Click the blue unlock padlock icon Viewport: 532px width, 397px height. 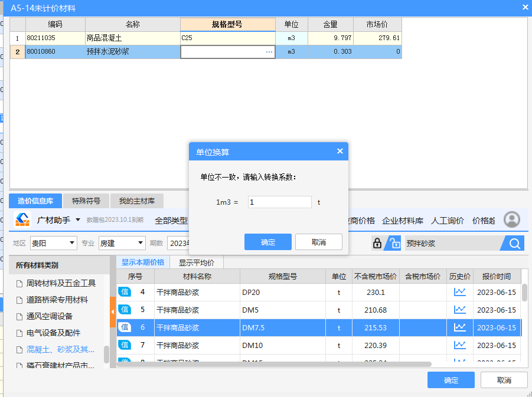tap(394, 243)
